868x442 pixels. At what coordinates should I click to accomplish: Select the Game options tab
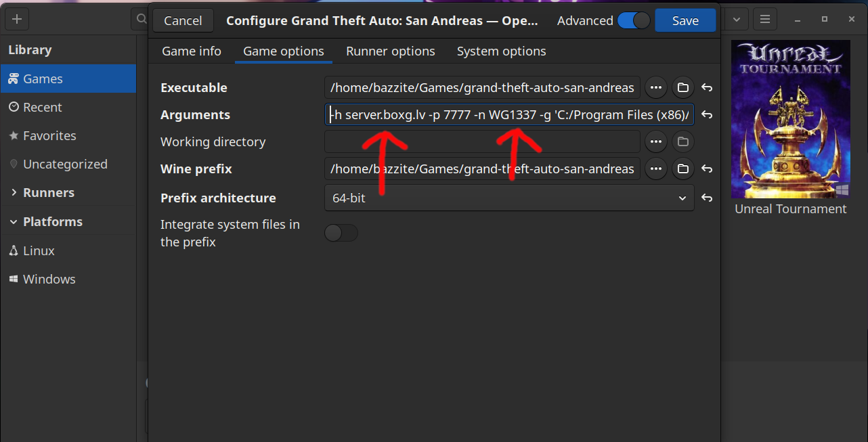tap(284, 51)
